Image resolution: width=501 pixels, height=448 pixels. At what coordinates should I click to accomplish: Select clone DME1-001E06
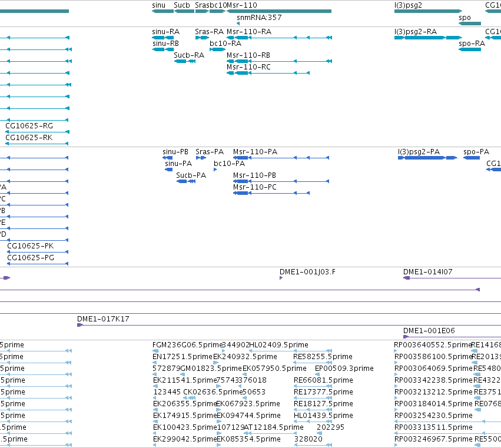(452, 337)
